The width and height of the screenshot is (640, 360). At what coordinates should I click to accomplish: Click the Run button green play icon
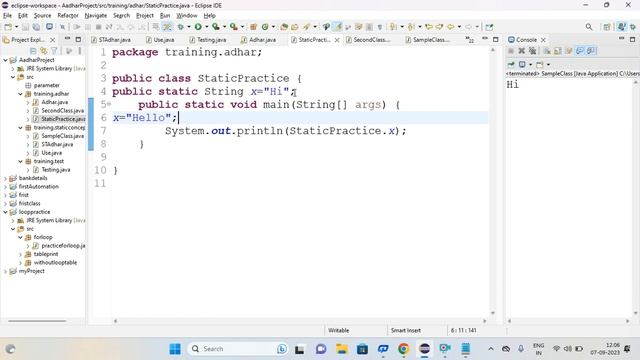point(198,27)
